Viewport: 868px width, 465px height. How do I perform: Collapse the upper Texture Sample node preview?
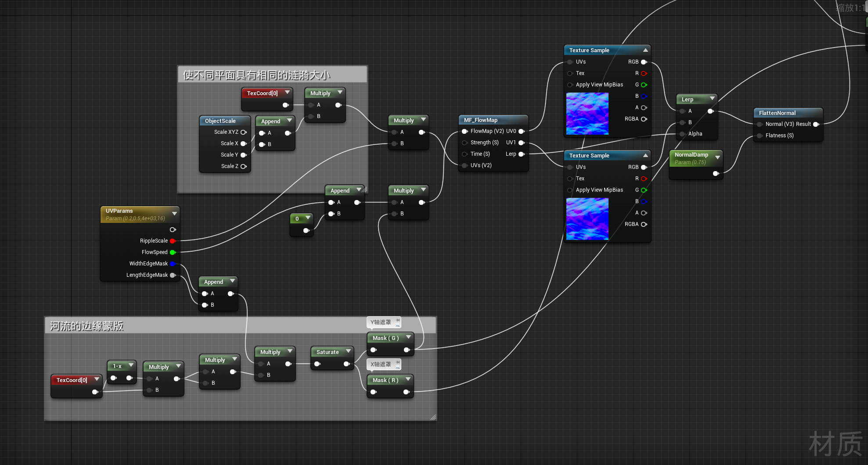tap(645, 50)
